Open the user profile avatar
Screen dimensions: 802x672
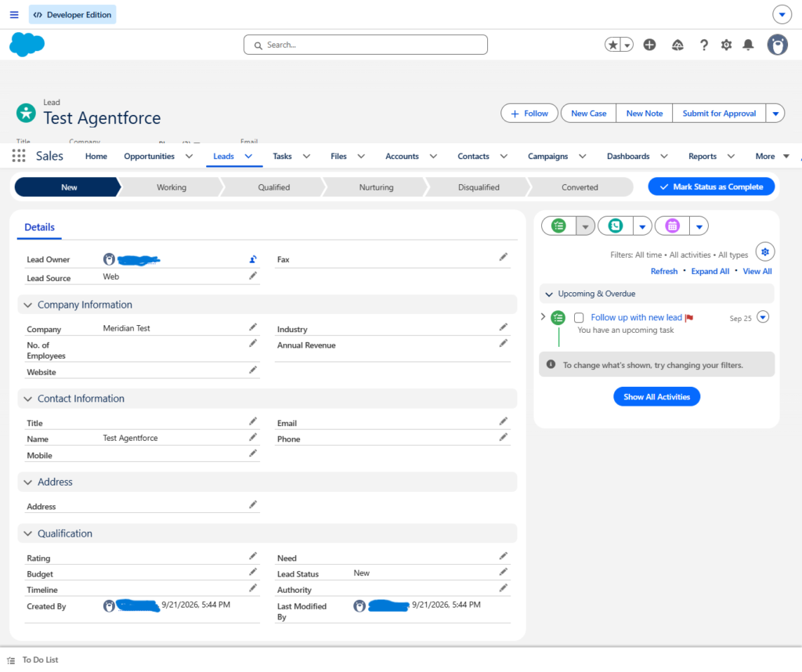[778, 45]
